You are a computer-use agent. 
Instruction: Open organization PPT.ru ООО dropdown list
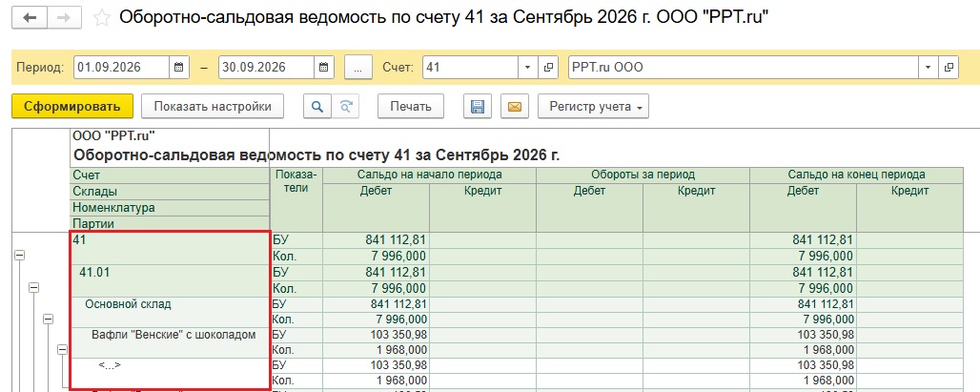pos(928,68)
